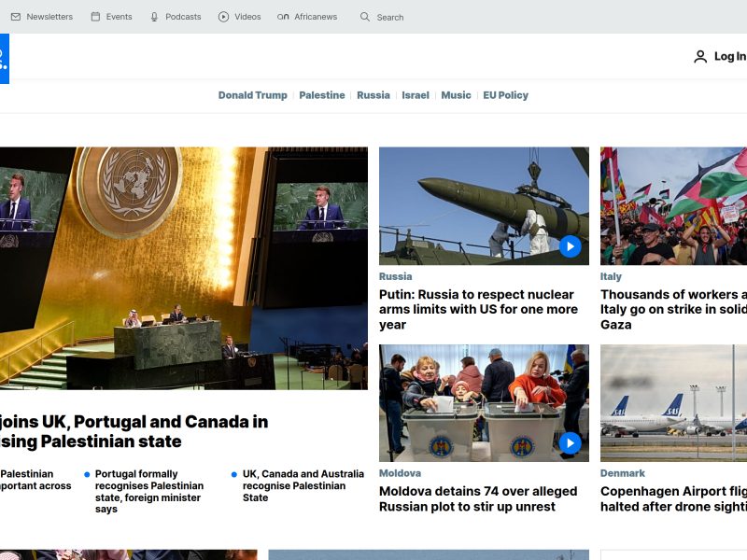
Task: Click the Search magnifier icon
Action: click(365, 17)
